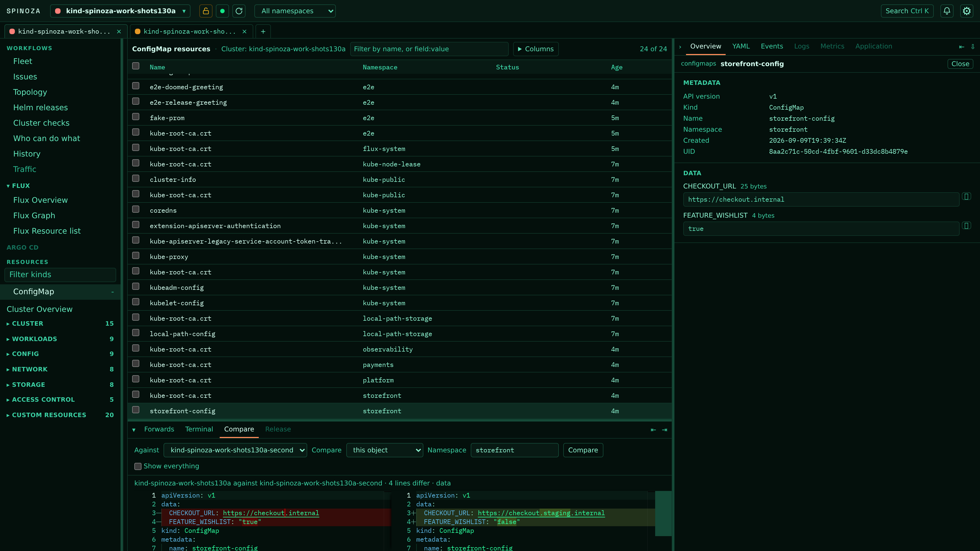Expand the STORAGE sidebar group

click(x=60, y=385)
